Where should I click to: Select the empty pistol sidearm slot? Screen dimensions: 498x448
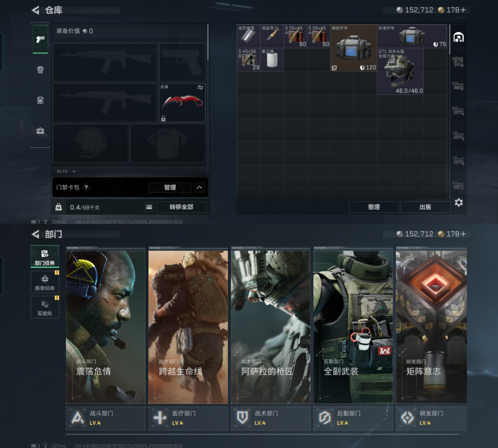(182, 62)
